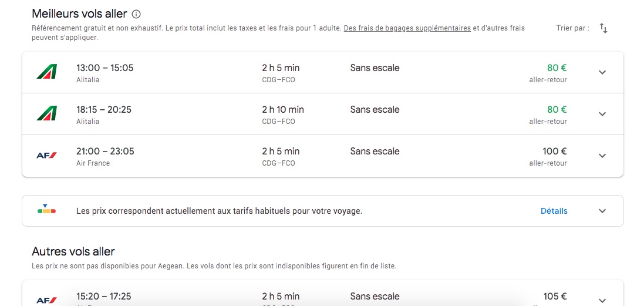Image resolution: width=644 pixels, height=306 pixels.
Task: Click the Air France logo on the 21:00 flight
Action: tap(46, 156)
